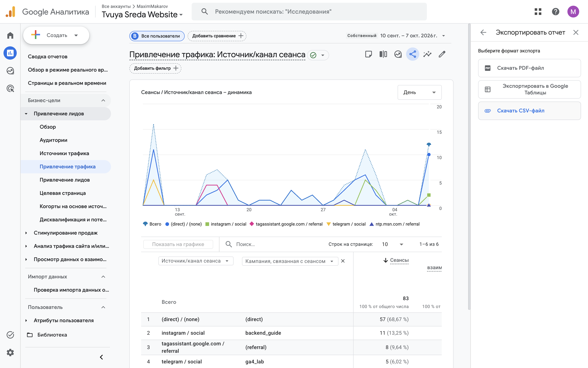Viewport: 588px width, 368px height.
Task: Click the report status green check icon
Action: 313,55
